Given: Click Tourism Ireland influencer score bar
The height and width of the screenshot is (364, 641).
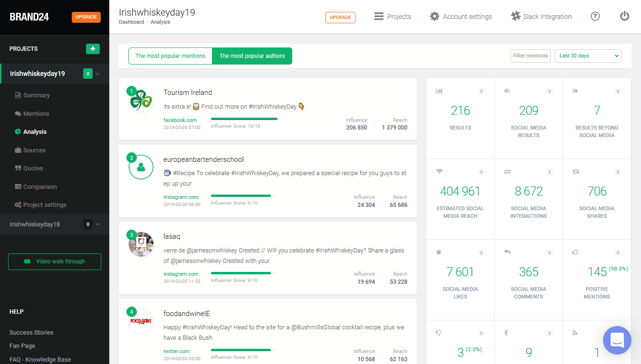Looking at the screenshot, I should point(244,119).
